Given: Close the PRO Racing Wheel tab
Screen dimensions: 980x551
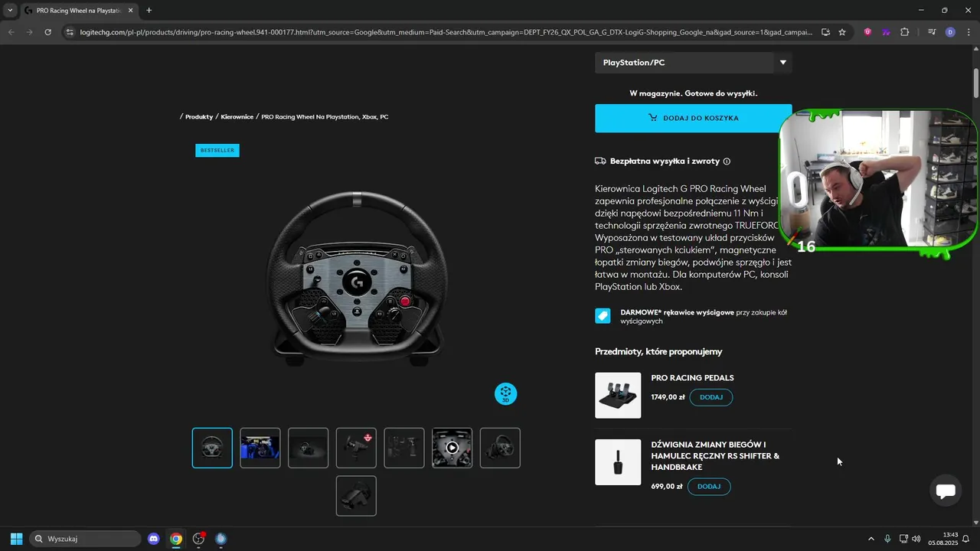Looking at the screenshot, I should point(130,11).
